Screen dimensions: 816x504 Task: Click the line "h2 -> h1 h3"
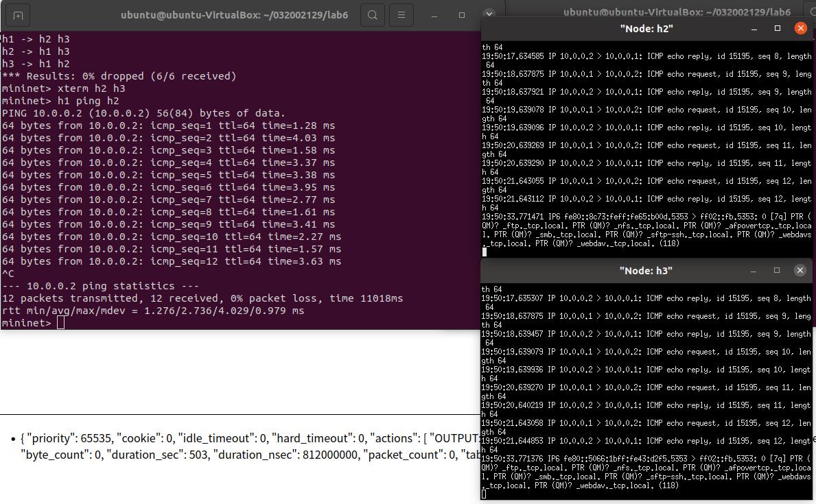(36, 51)
